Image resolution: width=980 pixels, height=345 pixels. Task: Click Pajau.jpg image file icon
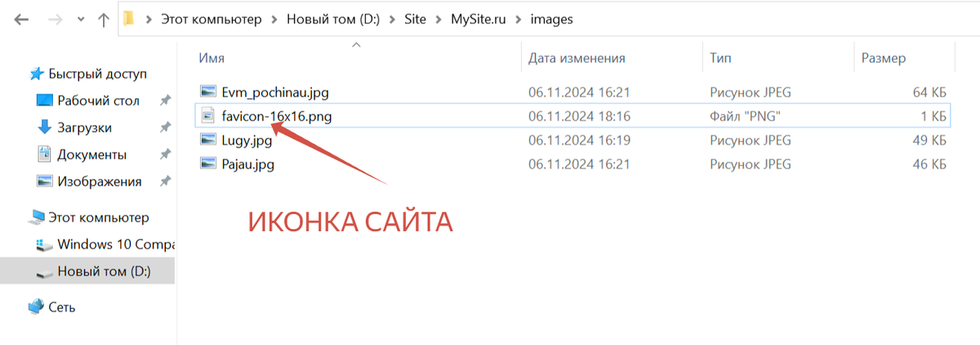click(x=208, y=164)
